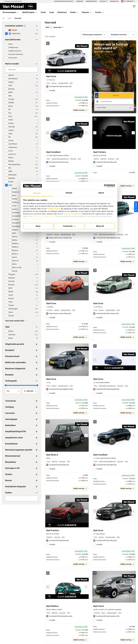Tick the Nieuw type checkbox
Viewport: 138px width, 644px height.
[7, 331]
